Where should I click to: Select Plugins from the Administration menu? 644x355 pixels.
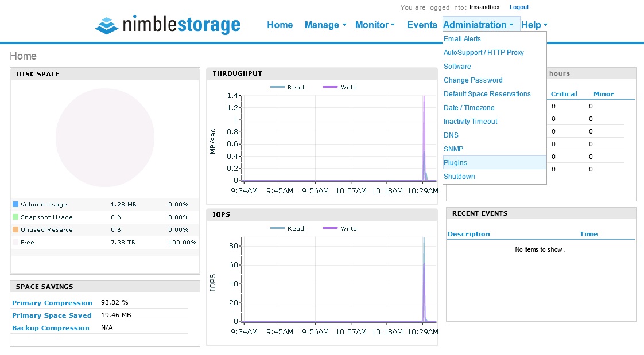click(455, 162)
